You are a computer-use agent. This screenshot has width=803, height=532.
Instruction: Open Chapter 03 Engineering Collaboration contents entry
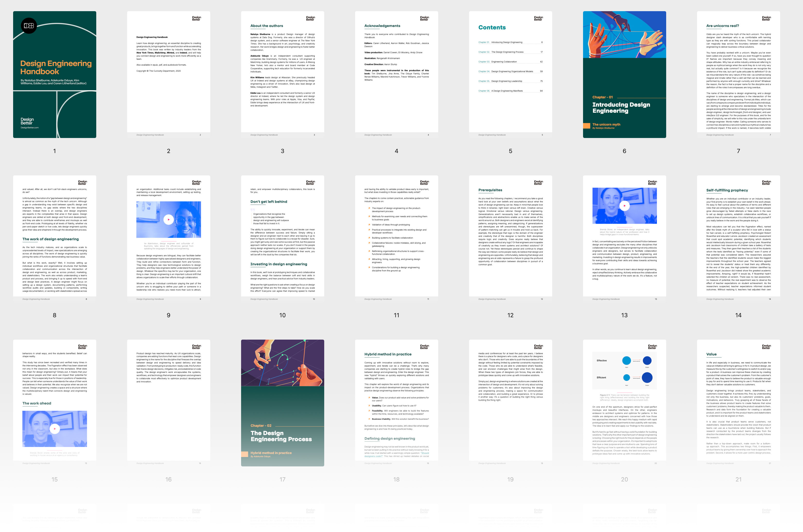pos(504,62)
